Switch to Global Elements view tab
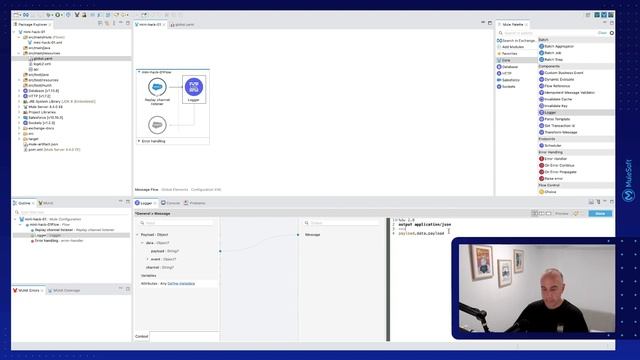Viewport: 640px width, 360px height. click(x=175, y=189)
